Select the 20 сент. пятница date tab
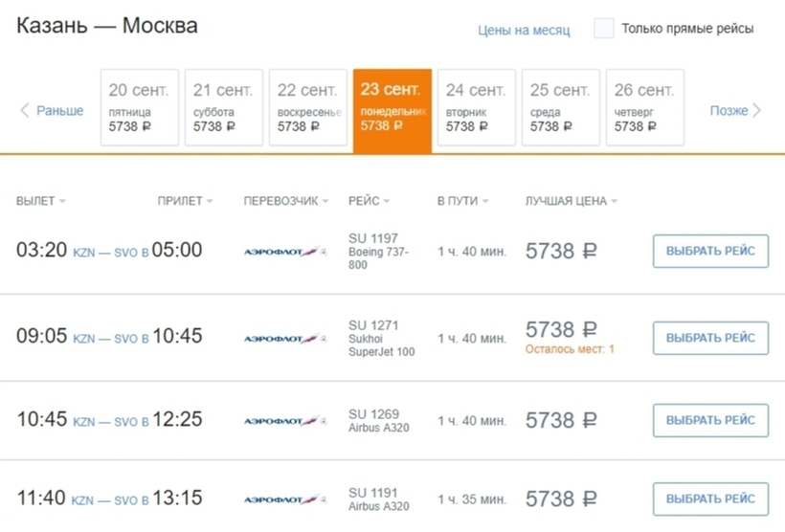The width and height of the screenshot is (785, 532). 139,107
